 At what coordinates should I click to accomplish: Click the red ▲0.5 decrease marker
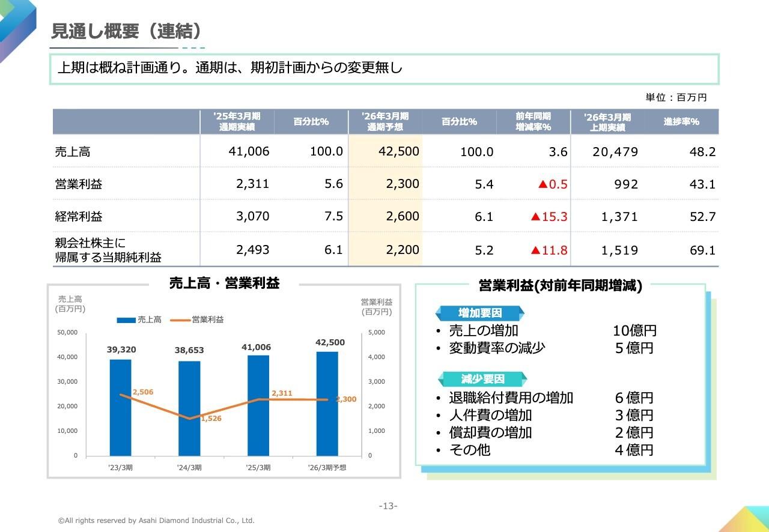pos(553,184)
